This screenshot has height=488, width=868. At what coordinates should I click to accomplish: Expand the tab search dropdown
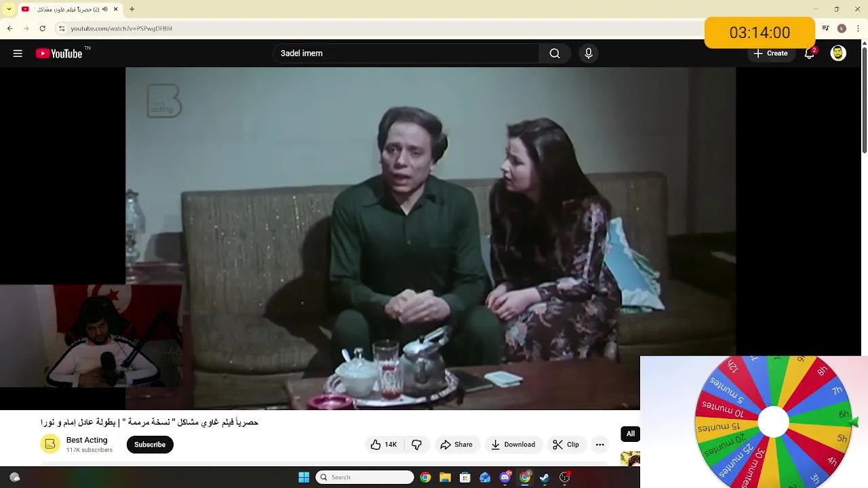[9, 9]
